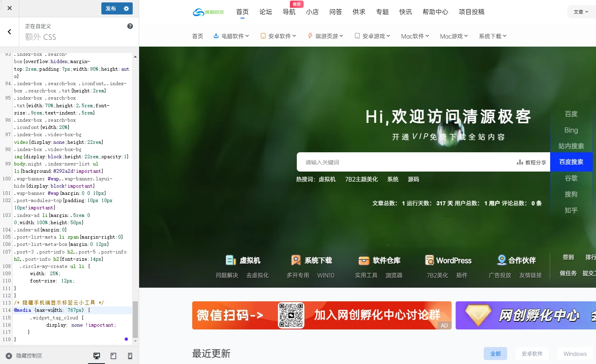Open help via the question mark icon
Image resolution: width=596 pixels, height=364 pixels.
[x=130, y=26]
